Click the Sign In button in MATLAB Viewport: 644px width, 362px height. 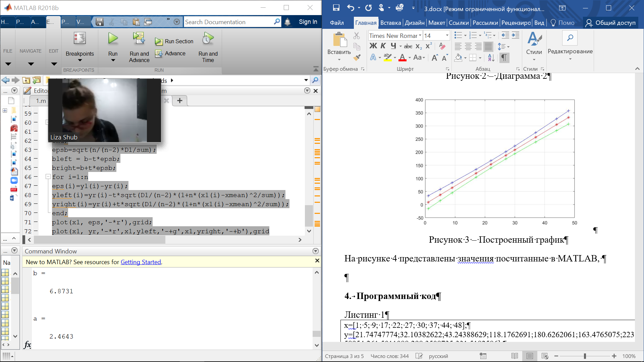click(x=308, y=22)
